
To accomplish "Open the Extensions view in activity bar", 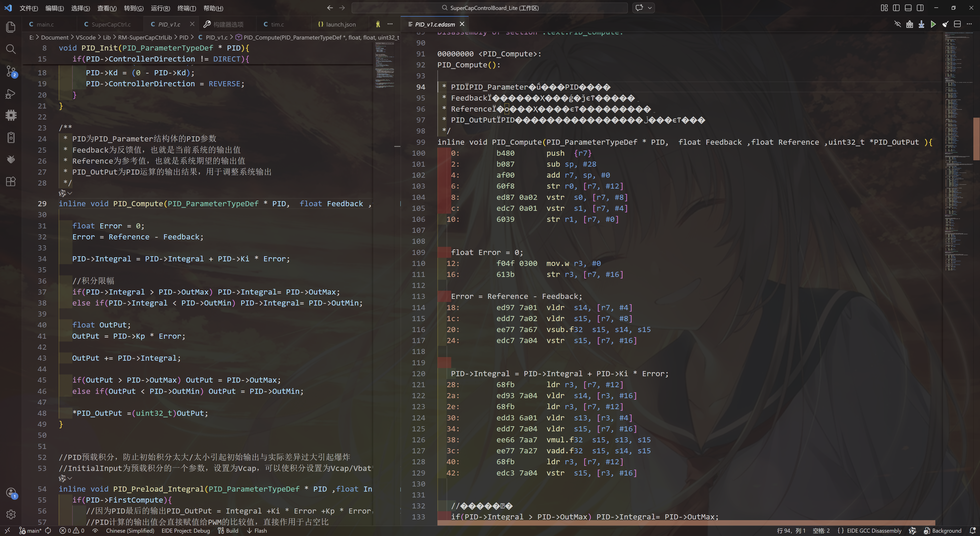I will click(11, 181).
